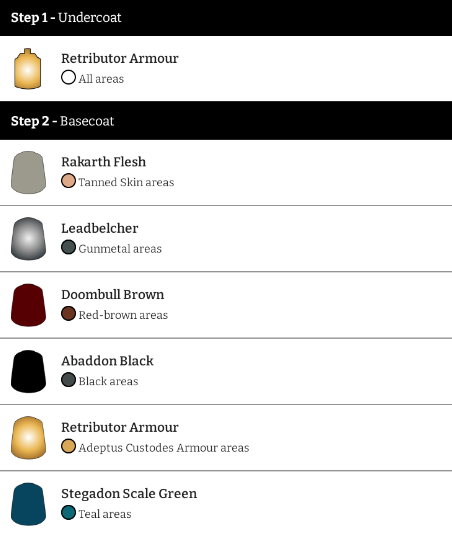Click the Gunmetal areas color circle
Image resolution: width=452 pixels, height=534 pixels.
tap(68, 247)
